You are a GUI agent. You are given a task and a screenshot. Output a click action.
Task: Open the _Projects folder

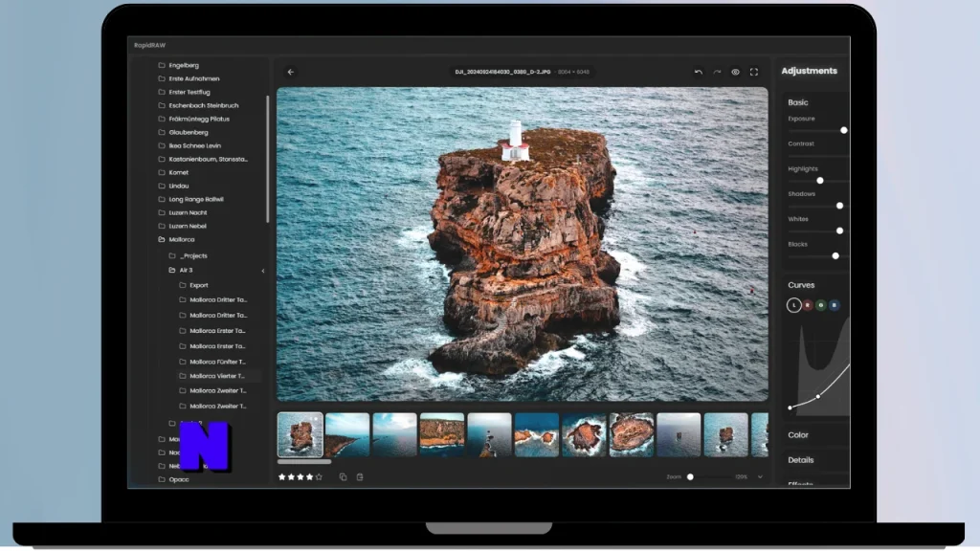[193, 255]
